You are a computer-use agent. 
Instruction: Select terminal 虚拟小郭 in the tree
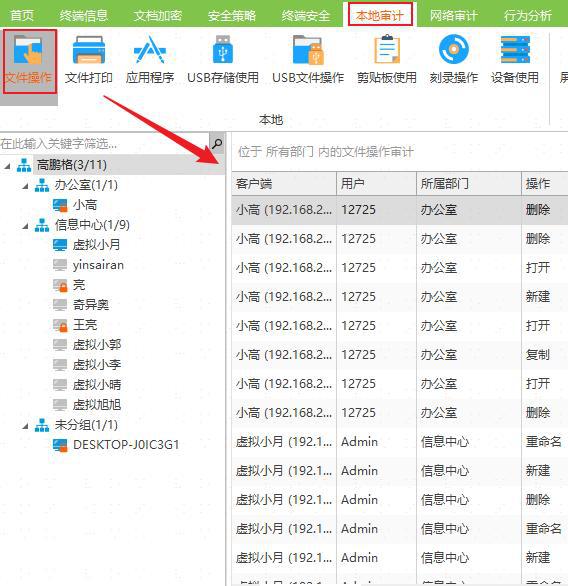click(x=96, y=345)
